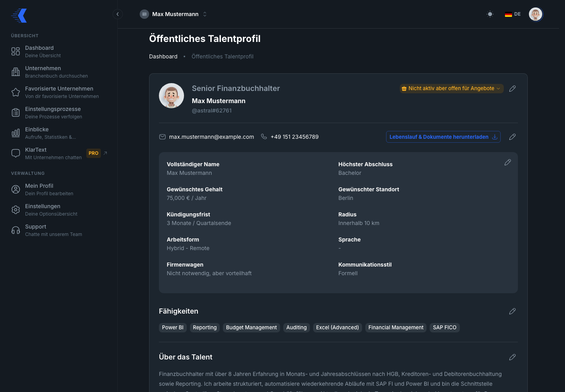Open the user avatar menu top right
Image resolution: width=565 pixels, height=392 pixels.
[x=536, y=14]
